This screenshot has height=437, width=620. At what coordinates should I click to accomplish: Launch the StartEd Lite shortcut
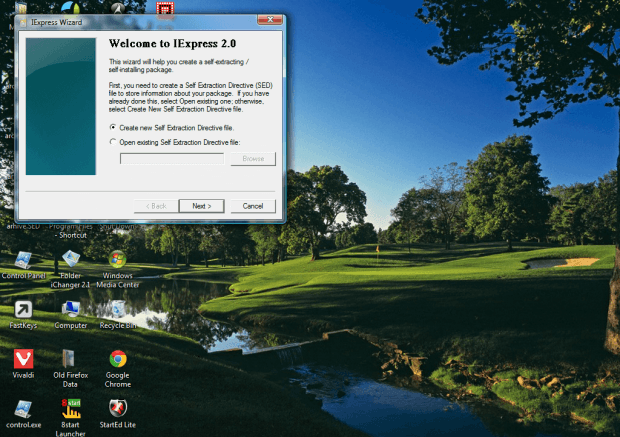click(x=117, y=409)
